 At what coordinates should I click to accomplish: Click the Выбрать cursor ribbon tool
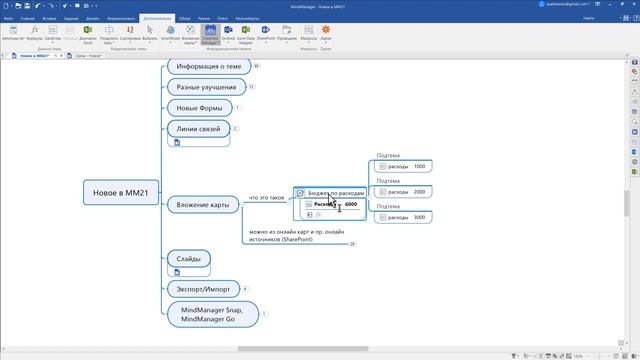point(150,33)
